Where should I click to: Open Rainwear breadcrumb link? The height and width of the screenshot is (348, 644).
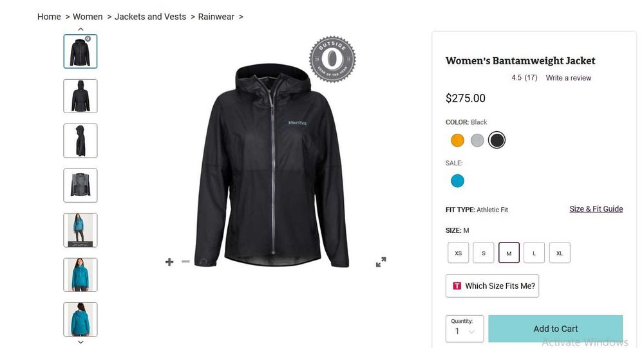(x=216, y=17)
